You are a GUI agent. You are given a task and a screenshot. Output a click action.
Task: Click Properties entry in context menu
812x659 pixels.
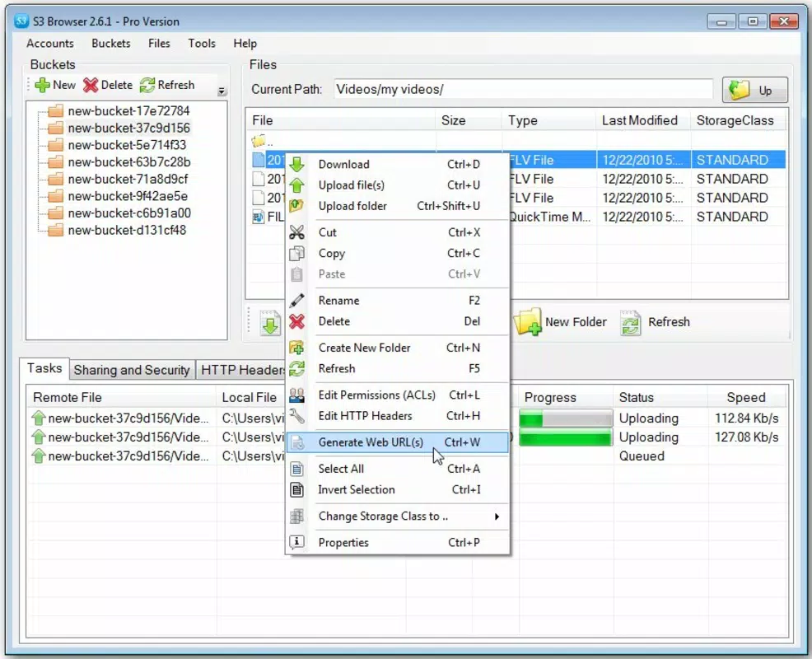point(397,542)
